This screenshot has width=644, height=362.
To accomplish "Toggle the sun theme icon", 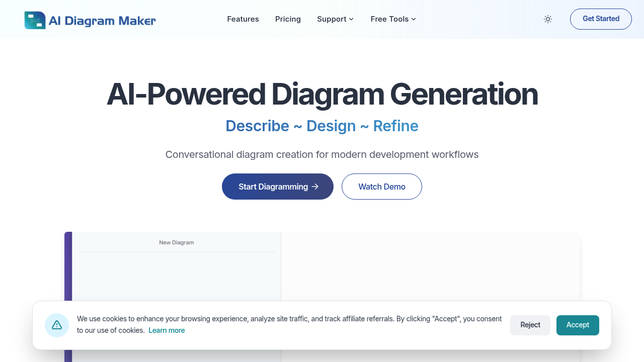I will pyautogui.click(x=547, y=19).
